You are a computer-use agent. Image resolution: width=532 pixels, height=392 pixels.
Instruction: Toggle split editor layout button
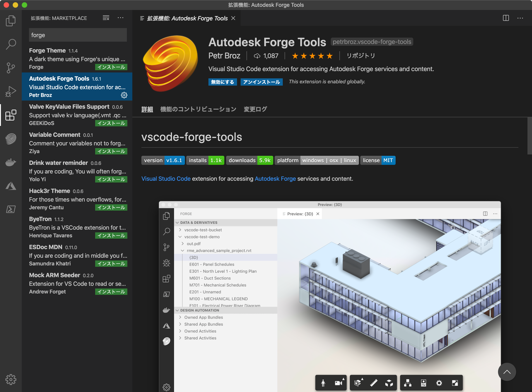pos(505,18)
